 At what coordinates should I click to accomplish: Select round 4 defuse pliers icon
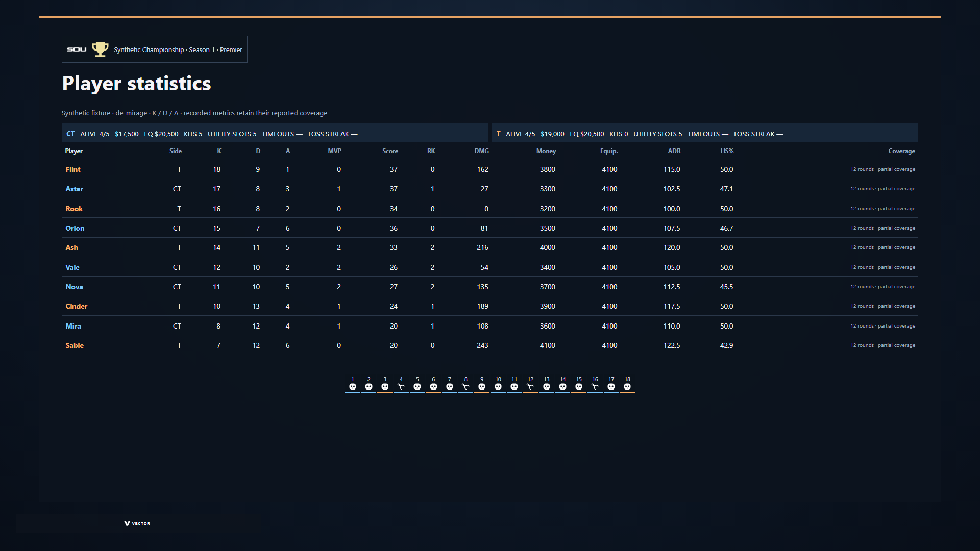tap(401, 387)
